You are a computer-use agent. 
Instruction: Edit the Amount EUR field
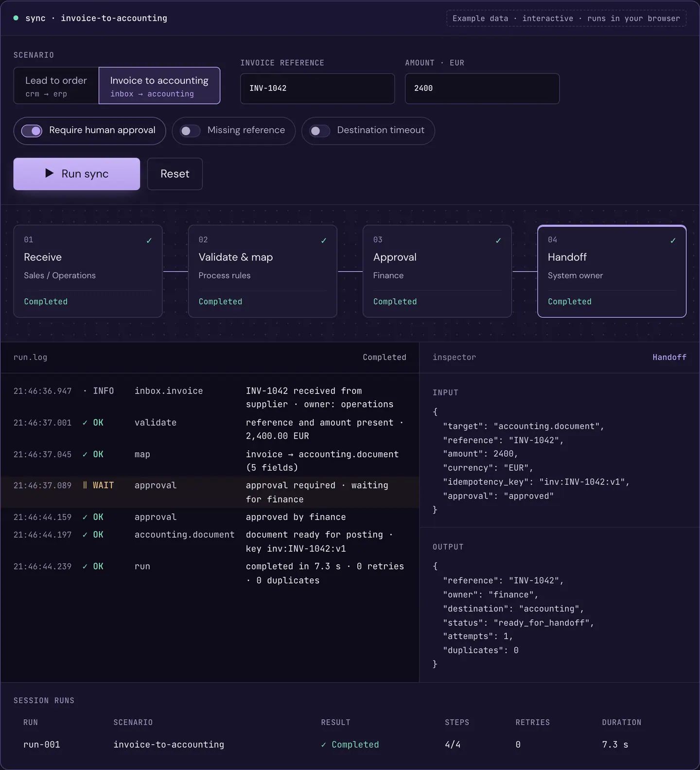pyautogui.click(x=482, y=89)
